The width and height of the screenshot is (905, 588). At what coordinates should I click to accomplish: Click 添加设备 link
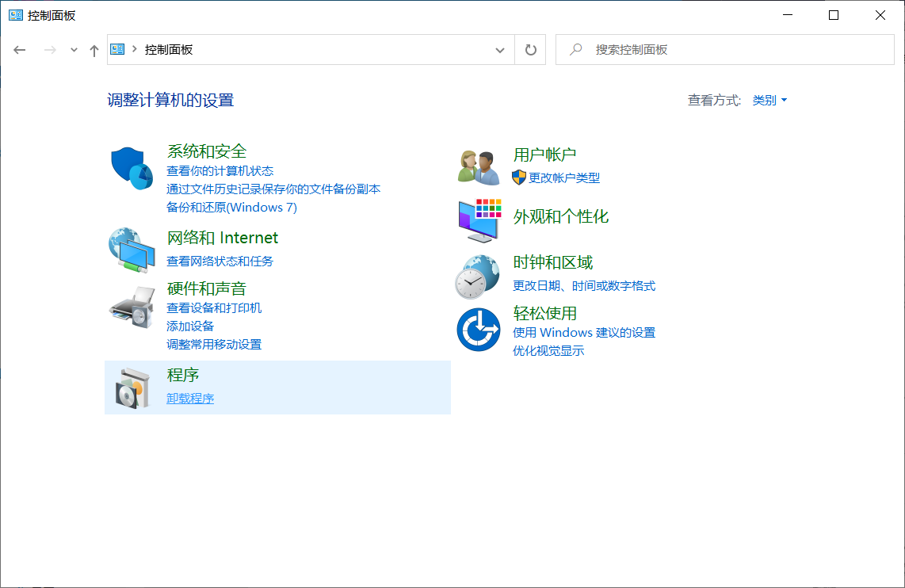190,326
